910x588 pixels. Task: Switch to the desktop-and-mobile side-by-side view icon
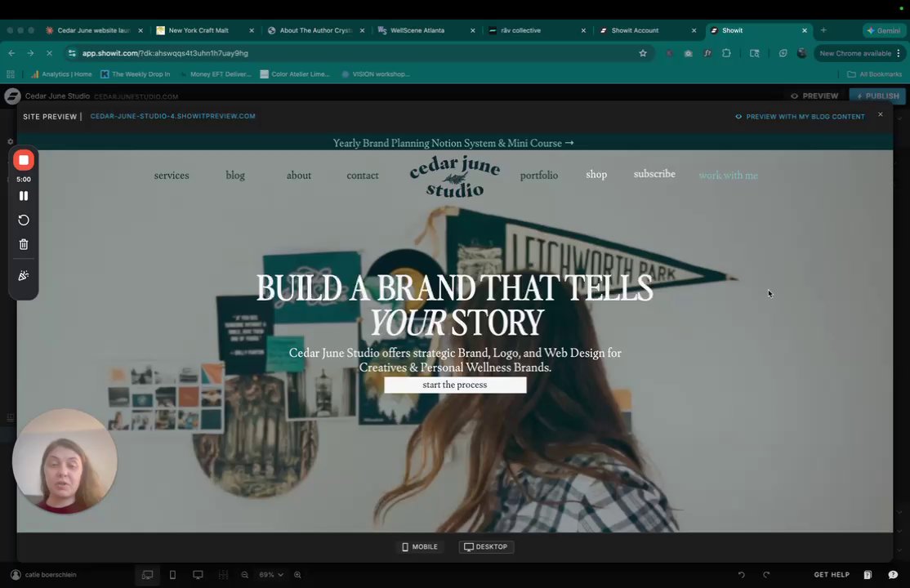(x=147, y=575)
